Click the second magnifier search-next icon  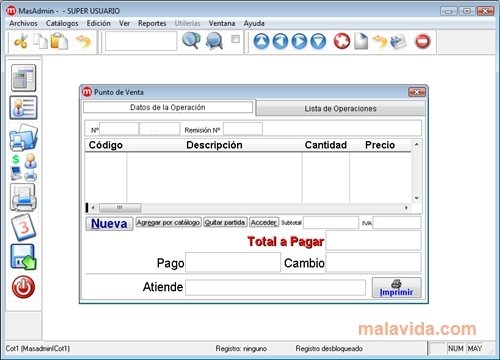click(x=214, y=41)
